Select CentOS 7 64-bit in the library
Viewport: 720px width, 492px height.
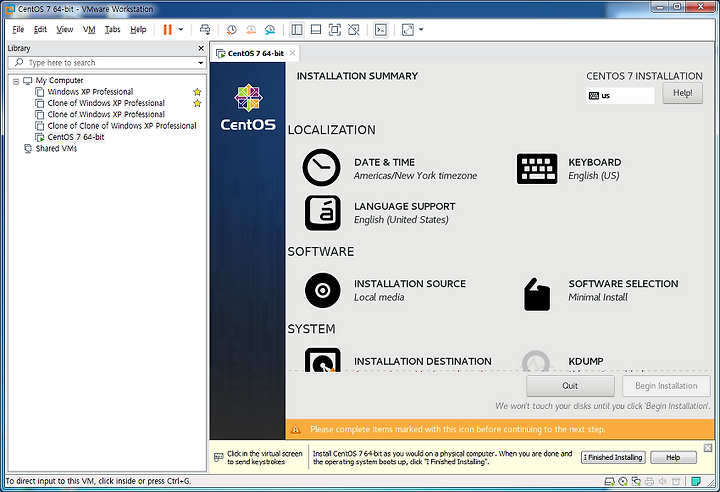[x=76, y=137]
